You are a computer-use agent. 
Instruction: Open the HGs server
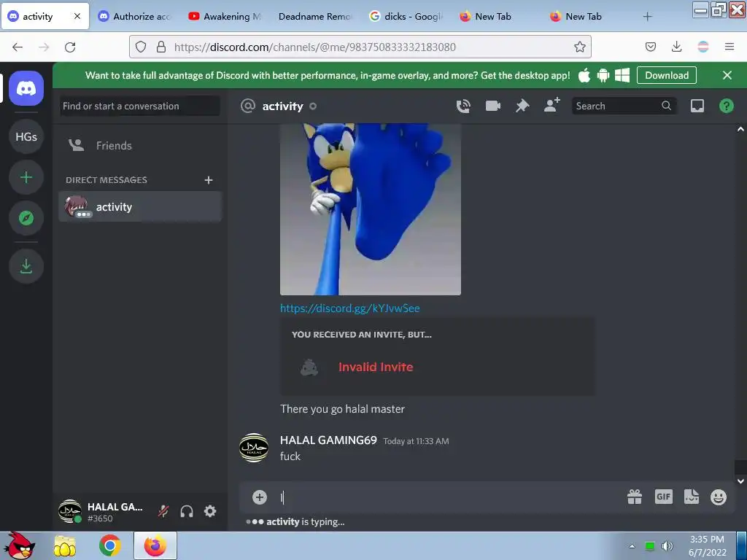pos(26,136)
